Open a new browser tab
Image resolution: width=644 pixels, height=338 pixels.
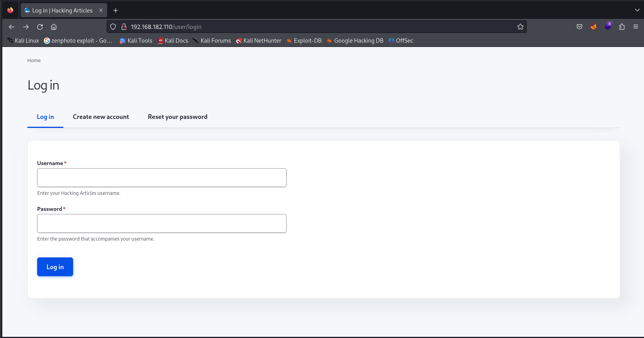pos(115,11)
